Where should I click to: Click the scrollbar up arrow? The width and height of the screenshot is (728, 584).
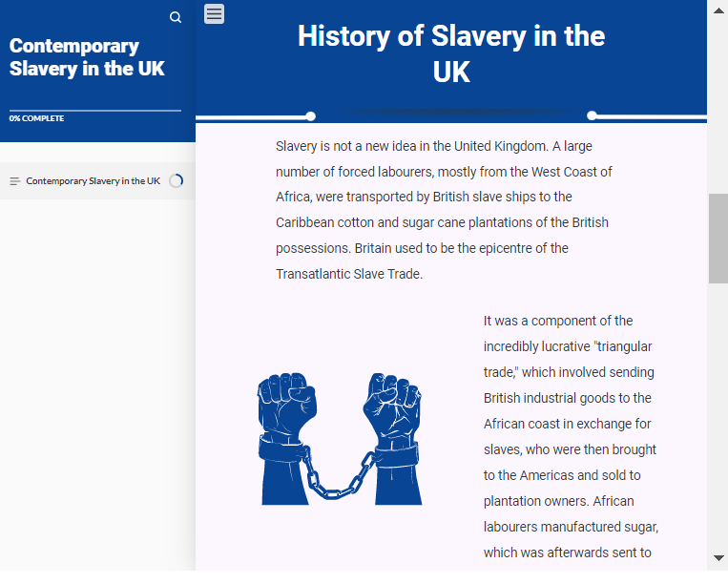(718, 11)
